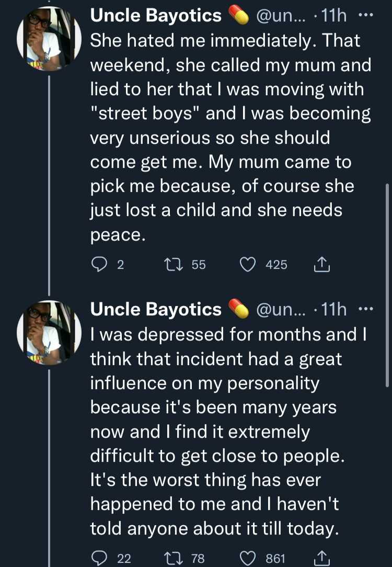The height and width of the screenshot is (567, 392).
Task: Open Uncle Bayotics name on first tweet
Action: pos(156,16)
